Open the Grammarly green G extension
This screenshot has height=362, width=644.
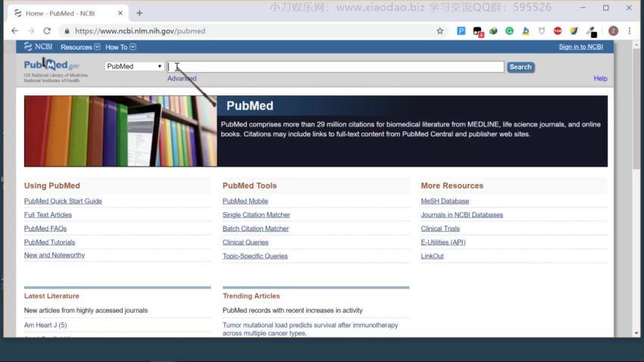click(509, 31)
